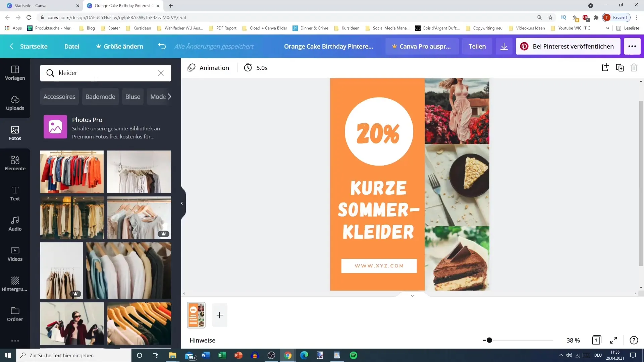The image size is (644, 362).
Task: Select the Videos panel icon
Action: click(x=15, y=254)
